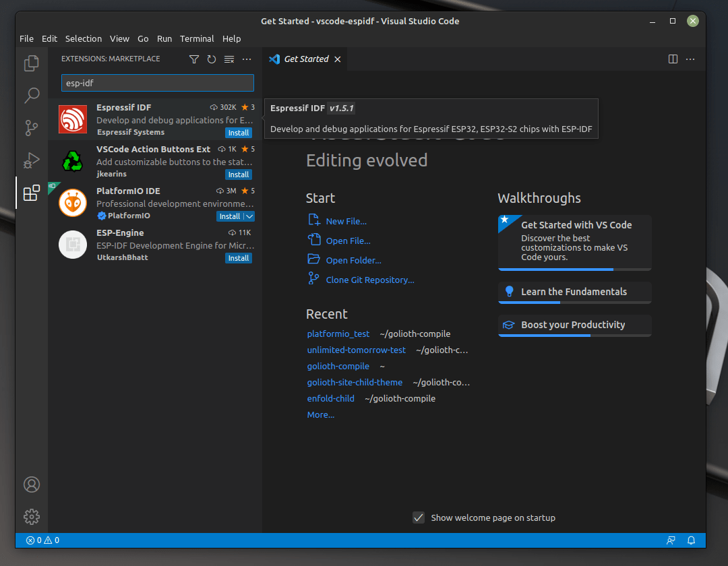Click the Manage gear icon
728x566 pixels.
pyautogui.click(x=31, y=516)
